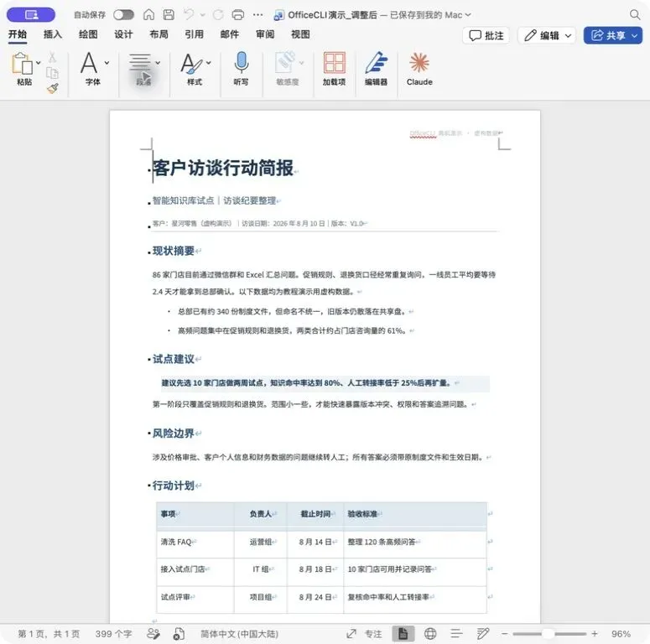Click the blue 共享 share button
Image resolution: width=650 pixels, height=644 pixels.
(613, 36)
